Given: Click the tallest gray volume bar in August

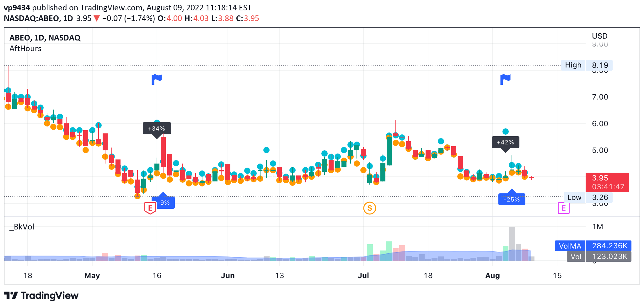Looking at the screenshot, I should pyautogui.click(x=512, y=244).
